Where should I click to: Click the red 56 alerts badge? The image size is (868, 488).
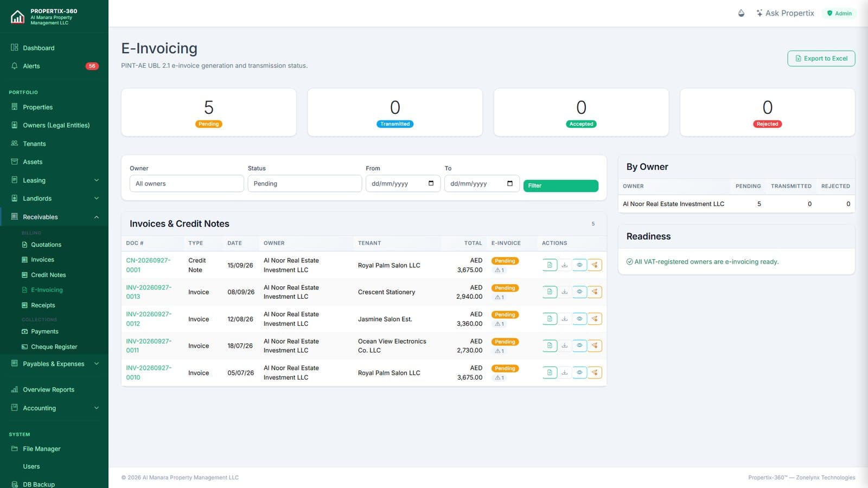point(92,66)
